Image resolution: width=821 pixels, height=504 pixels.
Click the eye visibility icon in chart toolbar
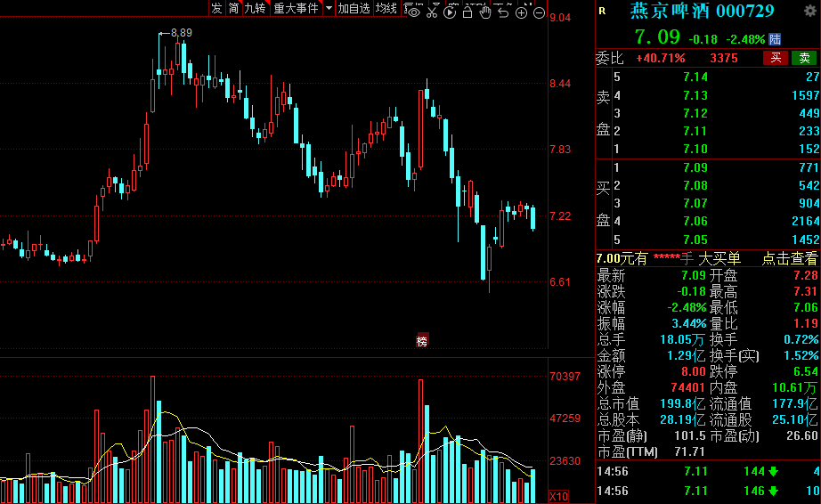[x=414, y=12]
